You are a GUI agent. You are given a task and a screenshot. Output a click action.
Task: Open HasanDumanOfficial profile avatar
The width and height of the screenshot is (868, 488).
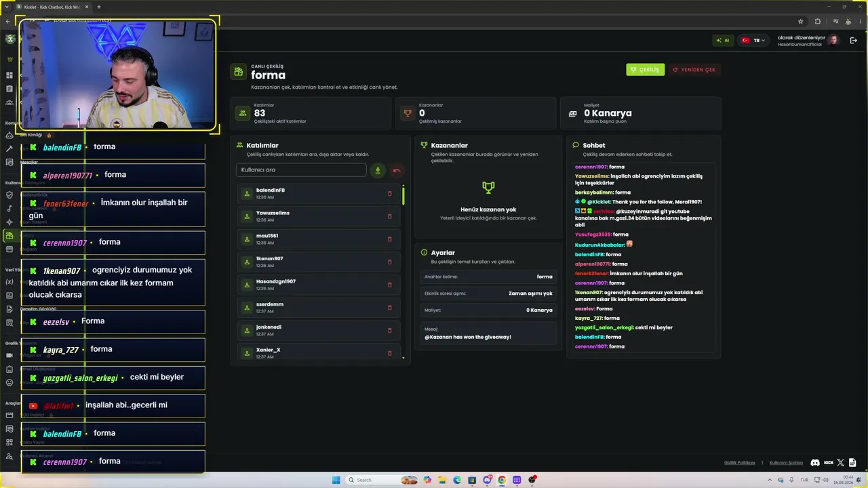[x=833, y=40]
